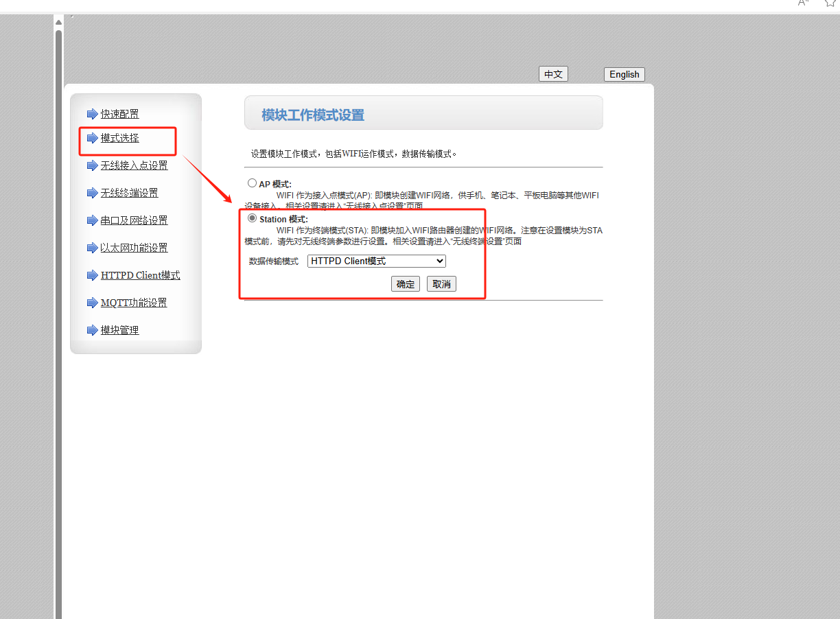The height and width of the screenshot is (619, 840).
Task: Click the arrow icon beside MQTT功能设置
Action: [x=92, y=303]
